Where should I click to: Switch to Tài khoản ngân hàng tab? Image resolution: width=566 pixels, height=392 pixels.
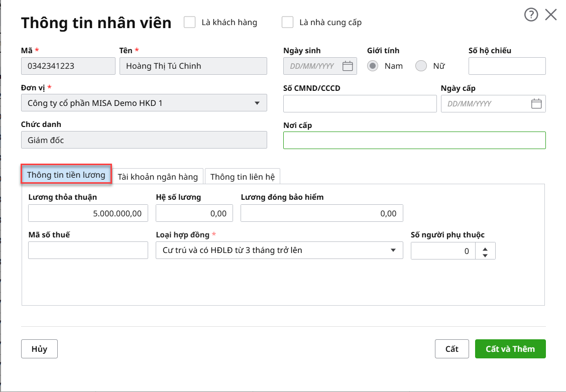[158, 177]
